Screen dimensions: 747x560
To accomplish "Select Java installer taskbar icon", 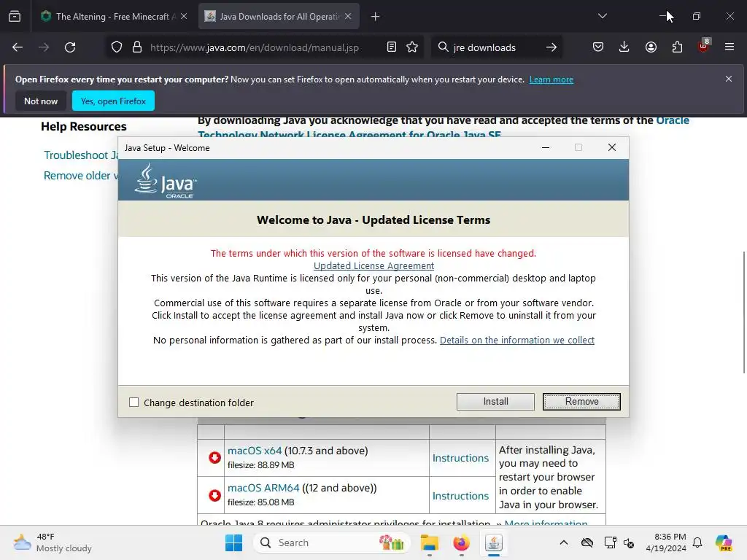I will [494, 542].
